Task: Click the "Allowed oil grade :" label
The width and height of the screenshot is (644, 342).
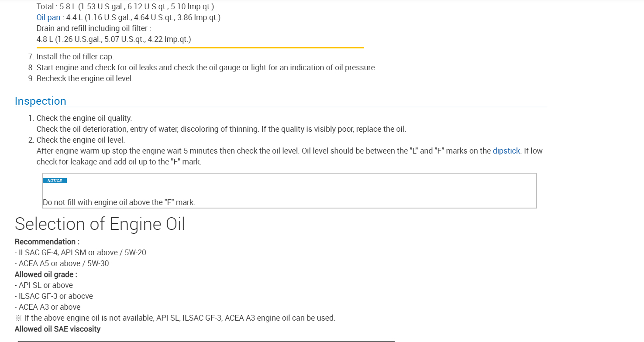Action: tap(46, 274)
